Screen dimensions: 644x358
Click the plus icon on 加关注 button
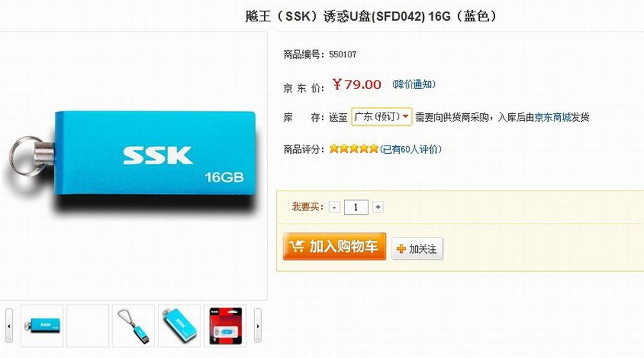(401, 249)
